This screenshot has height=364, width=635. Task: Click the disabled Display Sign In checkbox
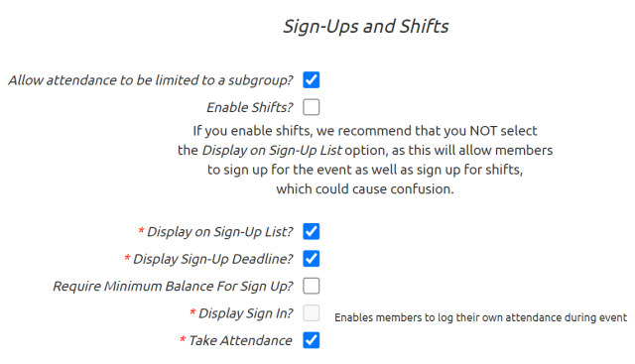(311, 313)
